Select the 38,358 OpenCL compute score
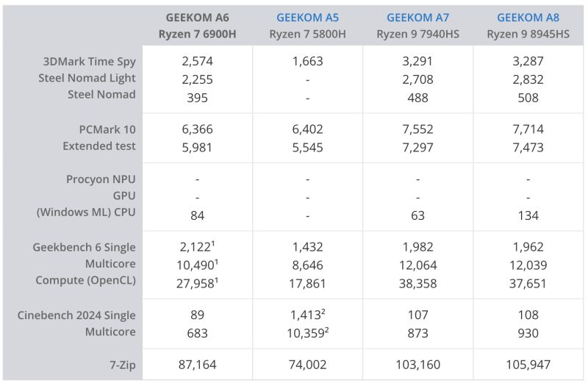The image size is (588, 383). 417,283
